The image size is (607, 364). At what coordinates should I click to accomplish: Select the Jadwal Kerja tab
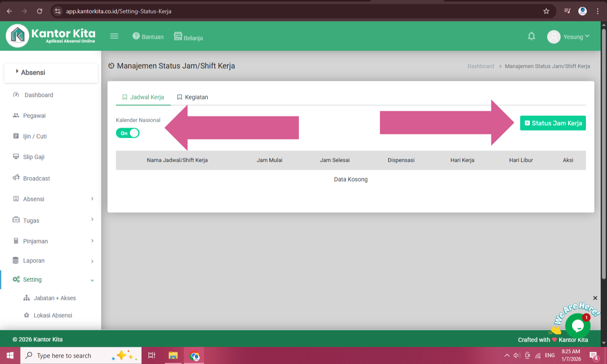tap(143, 97)
